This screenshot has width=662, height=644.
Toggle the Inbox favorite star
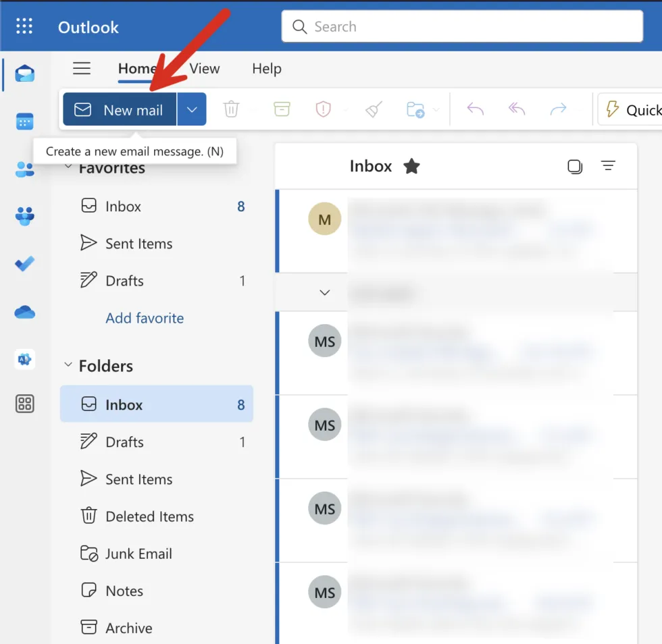[411, 166]
